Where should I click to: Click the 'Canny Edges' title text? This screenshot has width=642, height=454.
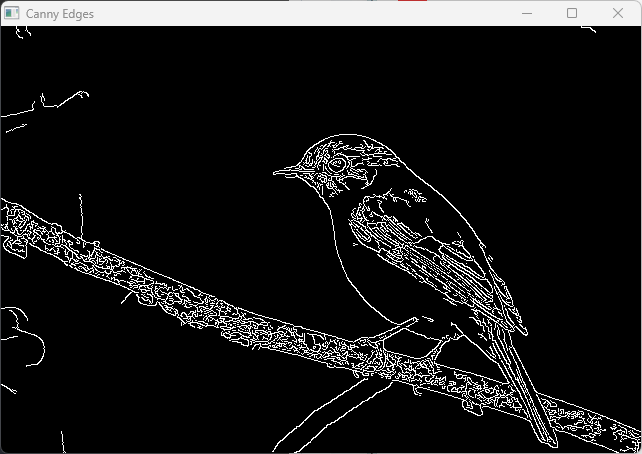(60, 14)
